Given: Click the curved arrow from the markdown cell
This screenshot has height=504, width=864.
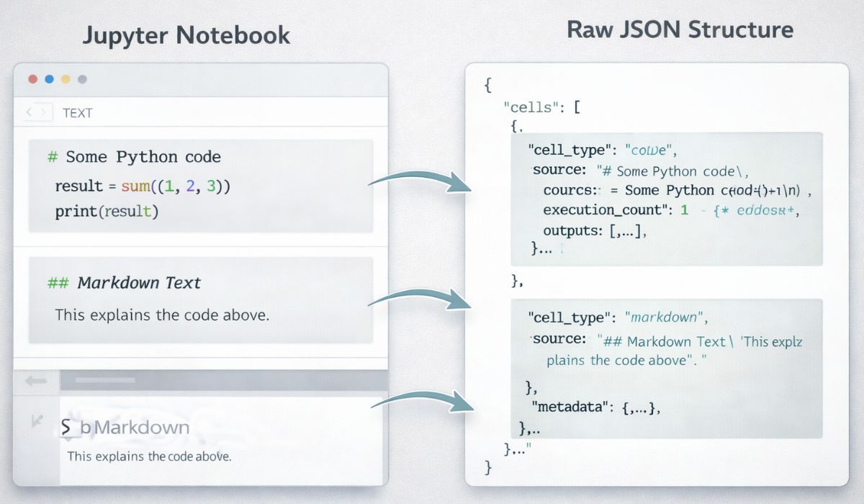Looking at the screenshot, I should click(x=420, y=297).
